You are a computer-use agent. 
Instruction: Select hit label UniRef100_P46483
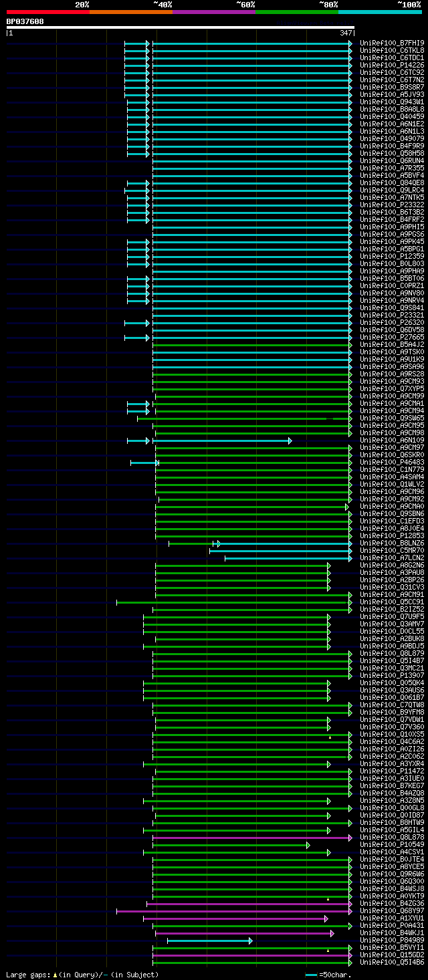[392, 462]
